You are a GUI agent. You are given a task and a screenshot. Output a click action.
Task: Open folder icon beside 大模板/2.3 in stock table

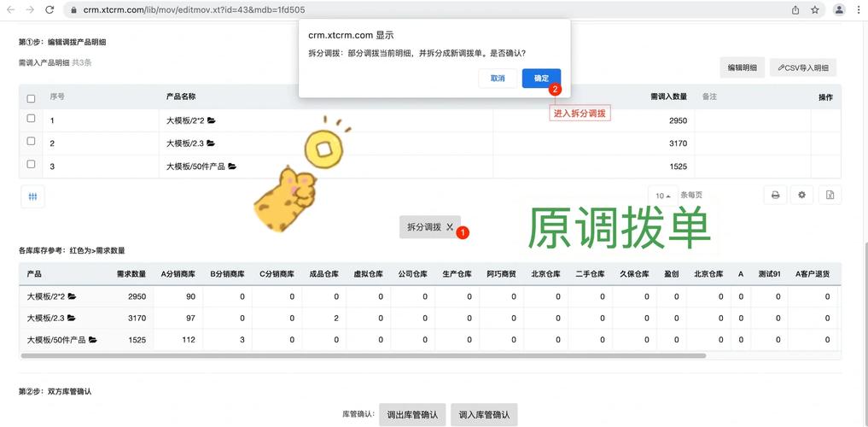72,318
